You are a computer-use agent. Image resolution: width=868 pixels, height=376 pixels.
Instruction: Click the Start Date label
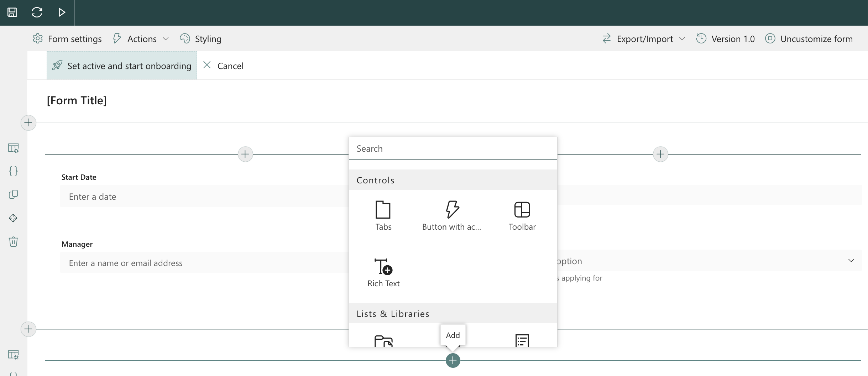pyautogui.click(x=79, y=177)
